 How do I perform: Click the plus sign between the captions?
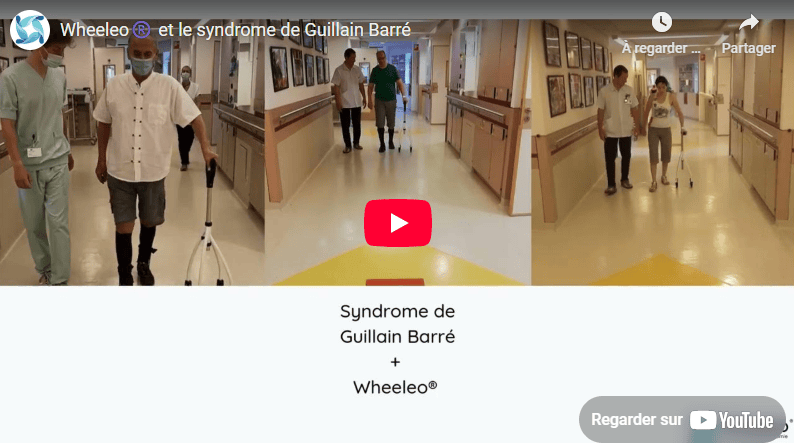coord(395,362)
